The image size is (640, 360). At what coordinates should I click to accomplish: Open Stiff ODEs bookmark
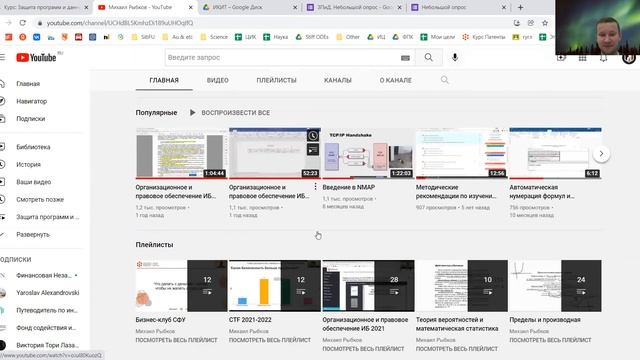[x=312, y=37]
